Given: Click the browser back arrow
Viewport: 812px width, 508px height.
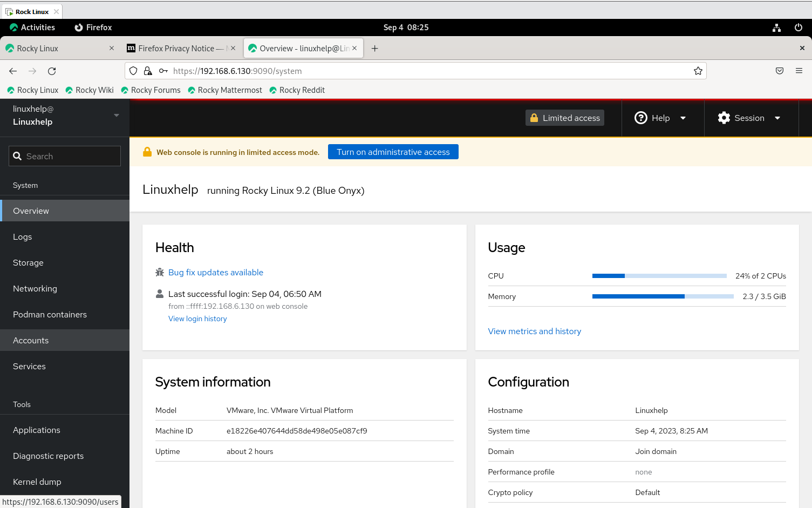Looking at the screenshot, I should (13, 71).
